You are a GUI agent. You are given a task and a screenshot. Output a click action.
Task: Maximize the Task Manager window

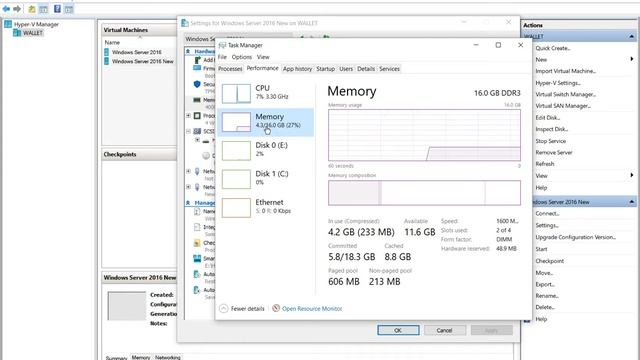pyautogui.click(x=498, y=45)
